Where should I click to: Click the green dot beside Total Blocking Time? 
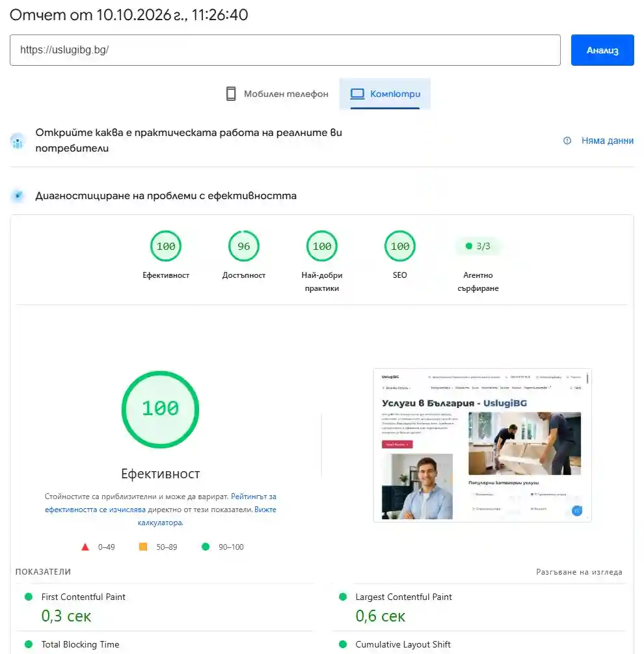29,644
